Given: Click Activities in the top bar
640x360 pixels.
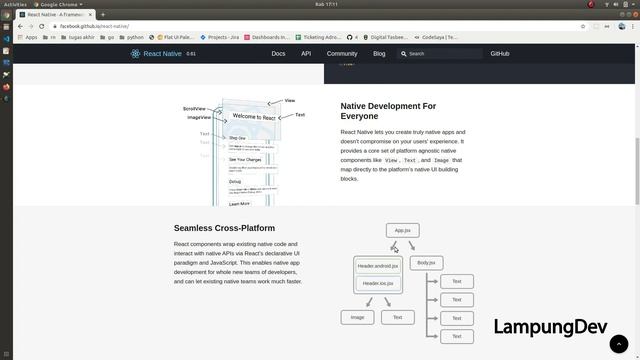Looking at the screenshot, I should click(15, 4).
